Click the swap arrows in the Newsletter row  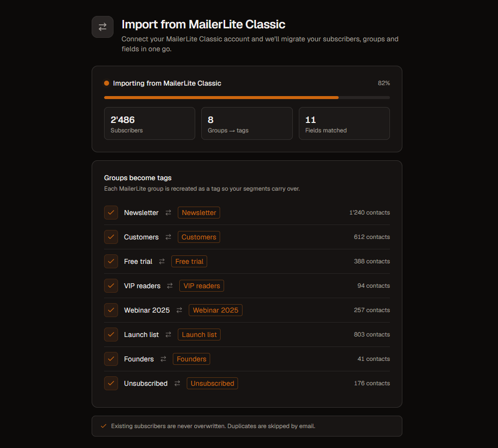tap(168, 213)
